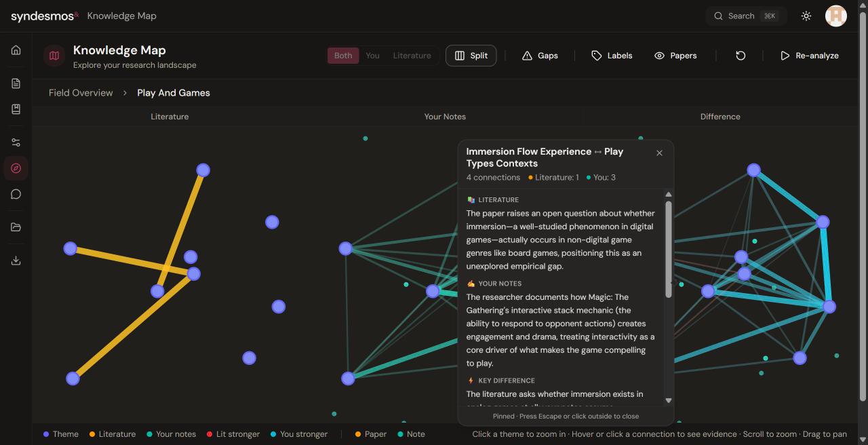868x445 pixels.
Task: Click the LITERATURE section heading in popup
Action: (x=493, y=200)
